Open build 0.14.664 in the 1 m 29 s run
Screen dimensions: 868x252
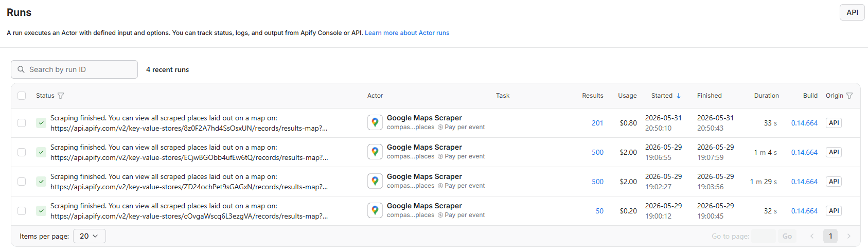point(804,182)
